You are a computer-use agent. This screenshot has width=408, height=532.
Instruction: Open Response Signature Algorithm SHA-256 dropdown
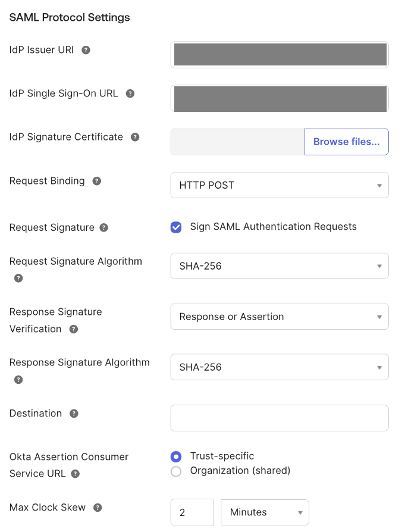[280, 367]
